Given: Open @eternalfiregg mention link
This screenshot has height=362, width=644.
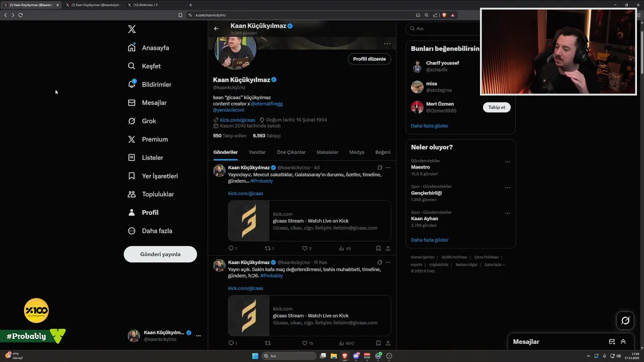Looking at the screenshot, I should (x=267, y=104).
